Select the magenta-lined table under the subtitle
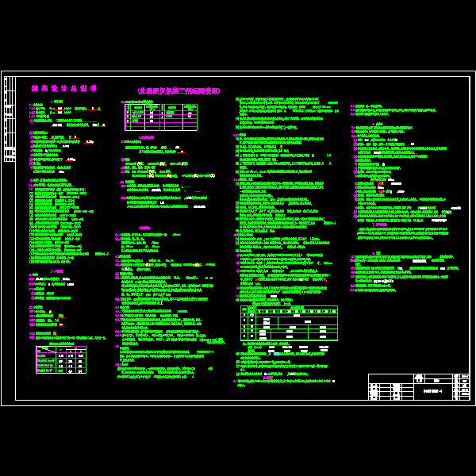Viewport: 476px width, 476px height. click(161, 117)
